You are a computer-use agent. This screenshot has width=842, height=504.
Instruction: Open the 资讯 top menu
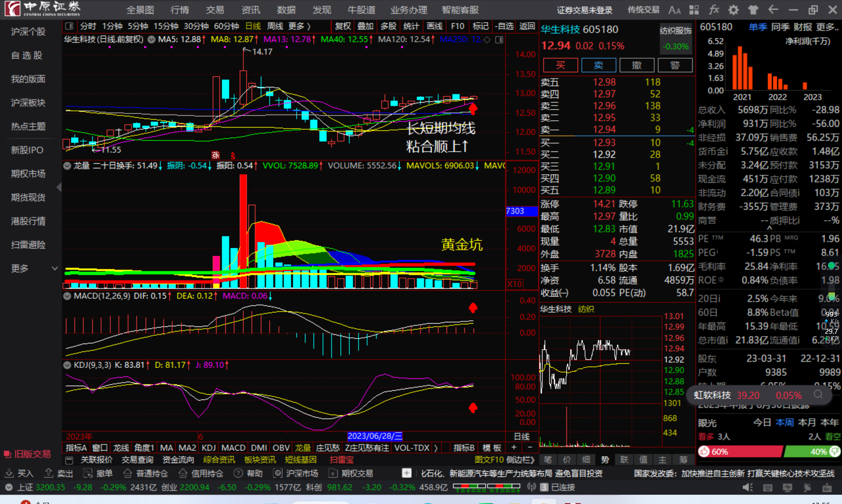(251, 10)
